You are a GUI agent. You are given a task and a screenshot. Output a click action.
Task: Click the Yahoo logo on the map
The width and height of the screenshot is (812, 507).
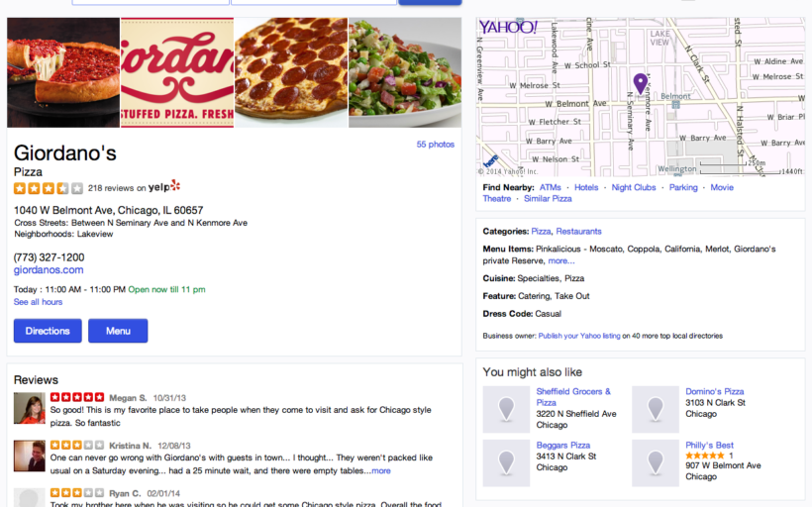pos(508,28)
